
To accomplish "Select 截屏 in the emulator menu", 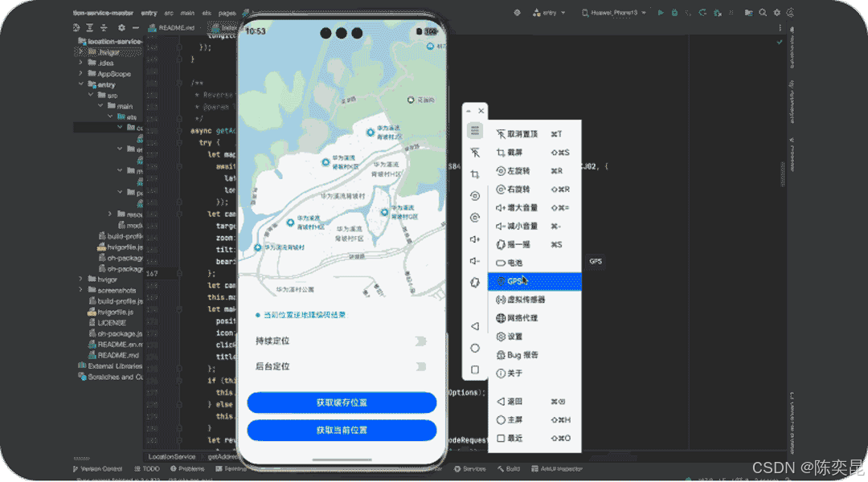I will pyautogui.click(x=534, y=152).
